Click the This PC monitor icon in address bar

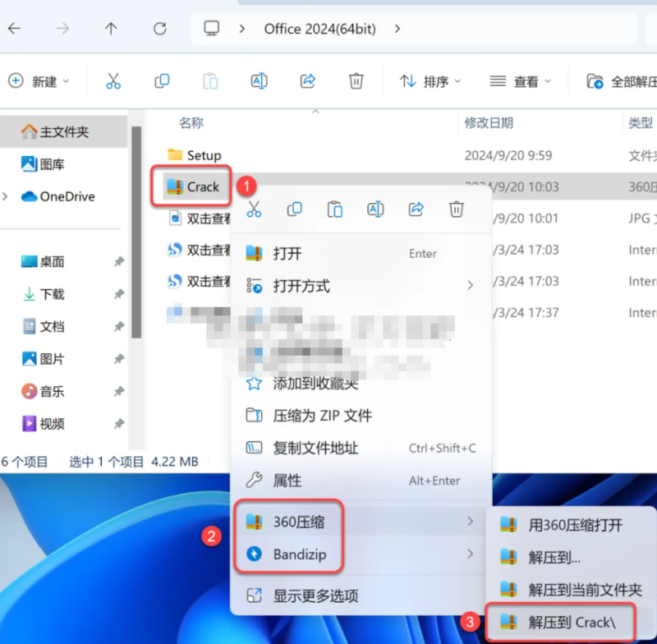211,29
